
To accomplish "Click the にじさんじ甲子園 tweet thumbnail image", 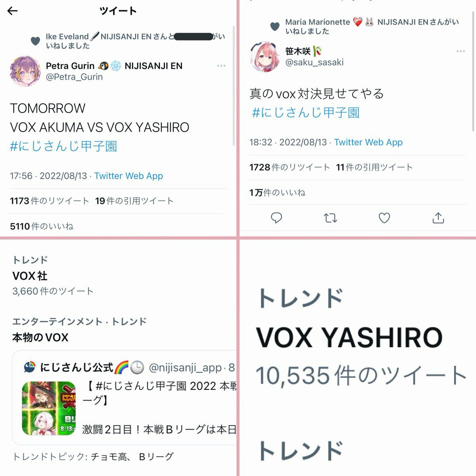I will tap(49, 409).
